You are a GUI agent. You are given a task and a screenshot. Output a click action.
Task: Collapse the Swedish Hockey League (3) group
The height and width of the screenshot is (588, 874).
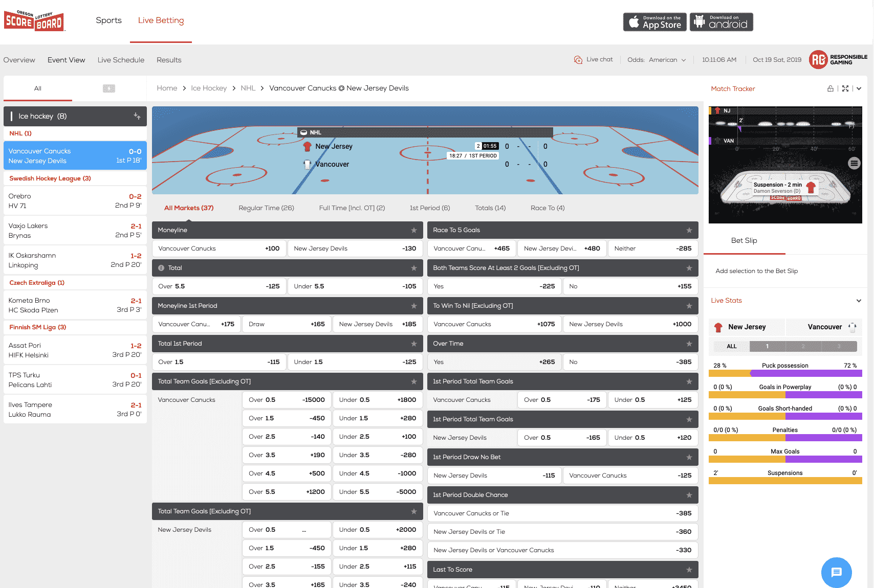tap(75, 178)
